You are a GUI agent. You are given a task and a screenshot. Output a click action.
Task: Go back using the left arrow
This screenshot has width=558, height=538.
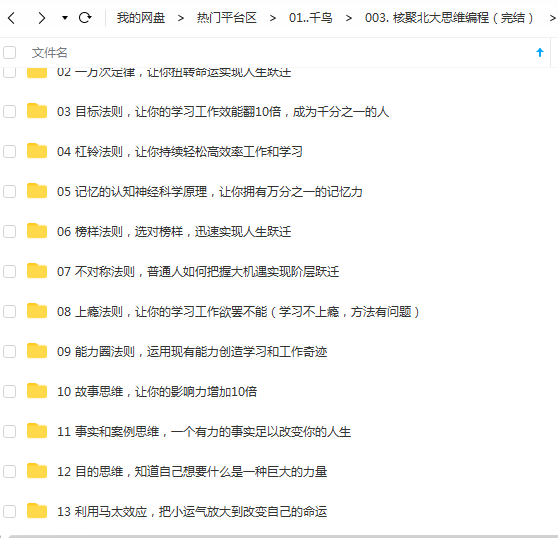tap(11, 17)
